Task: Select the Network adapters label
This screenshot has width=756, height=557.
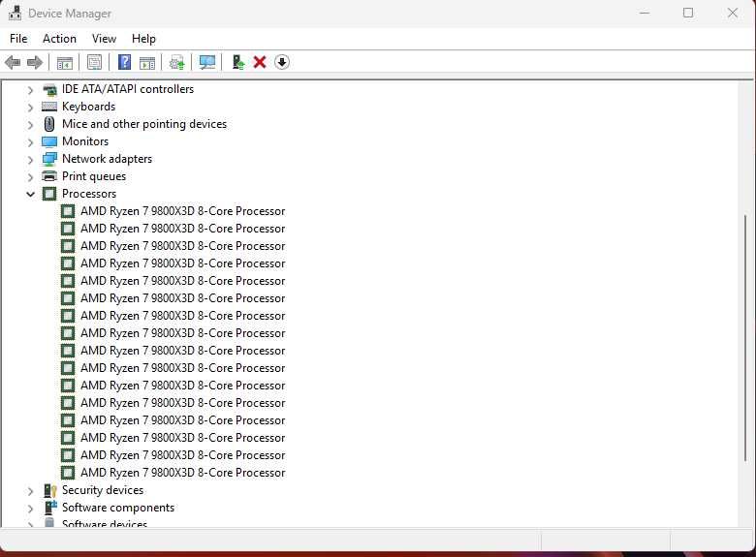Action: coord(107,159)
